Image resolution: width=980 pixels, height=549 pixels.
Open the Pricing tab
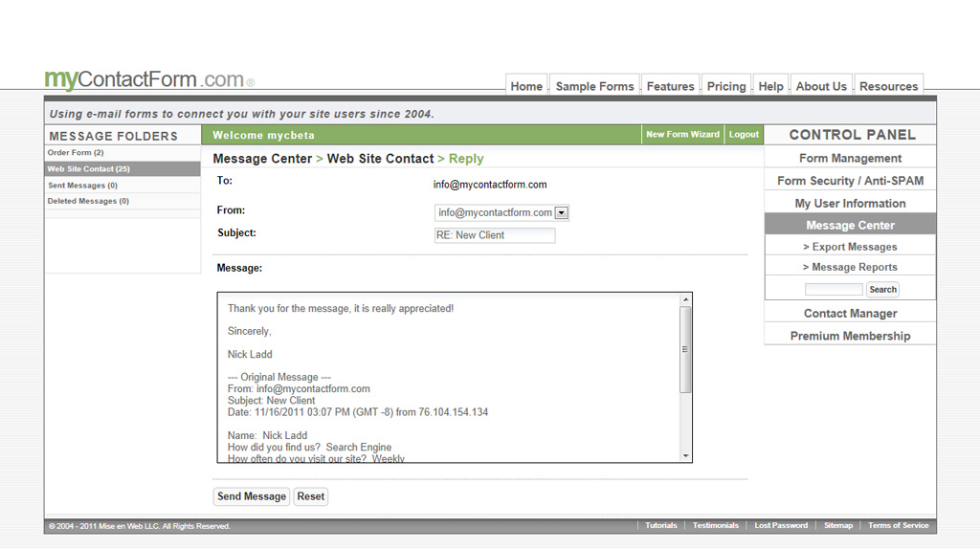726,86
